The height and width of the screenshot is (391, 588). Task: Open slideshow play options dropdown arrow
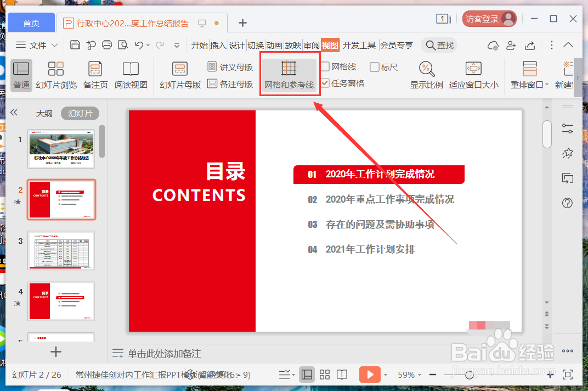click(x=386, y=375)
